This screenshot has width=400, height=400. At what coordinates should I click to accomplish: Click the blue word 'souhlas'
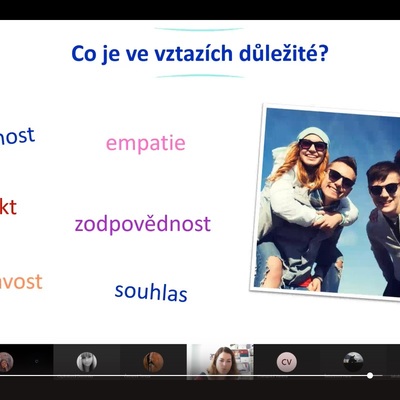[x=151, y=292]
